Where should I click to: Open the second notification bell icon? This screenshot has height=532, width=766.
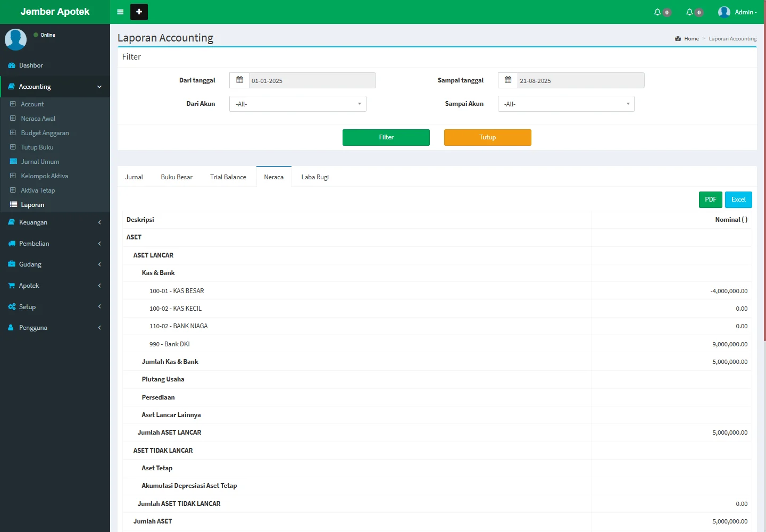(x=690, y=12)
